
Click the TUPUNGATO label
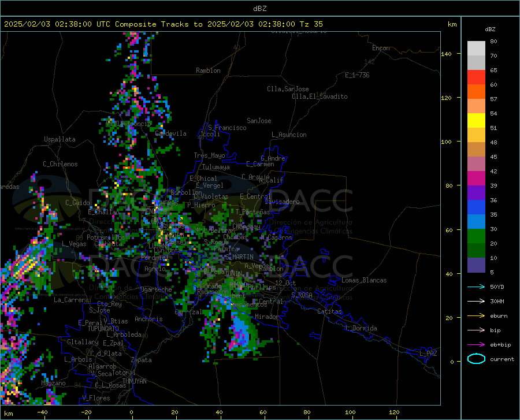pos(103,329)
